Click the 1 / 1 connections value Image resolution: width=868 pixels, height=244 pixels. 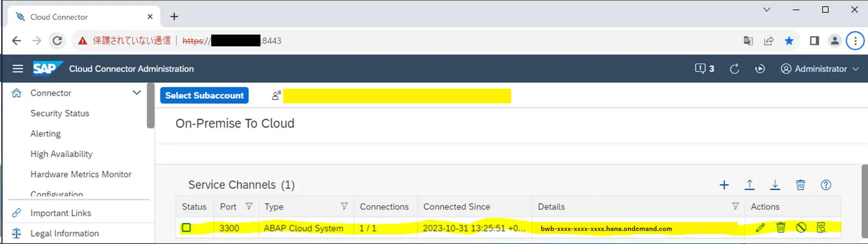[368, 228]
